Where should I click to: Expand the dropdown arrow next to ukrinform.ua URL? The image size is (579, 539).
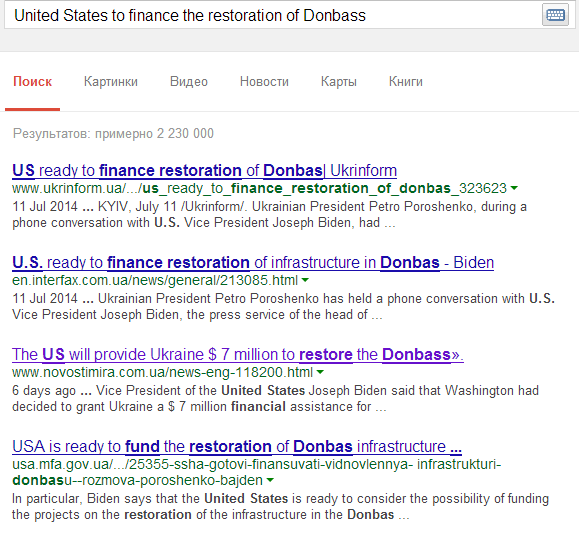click(514, 188)
